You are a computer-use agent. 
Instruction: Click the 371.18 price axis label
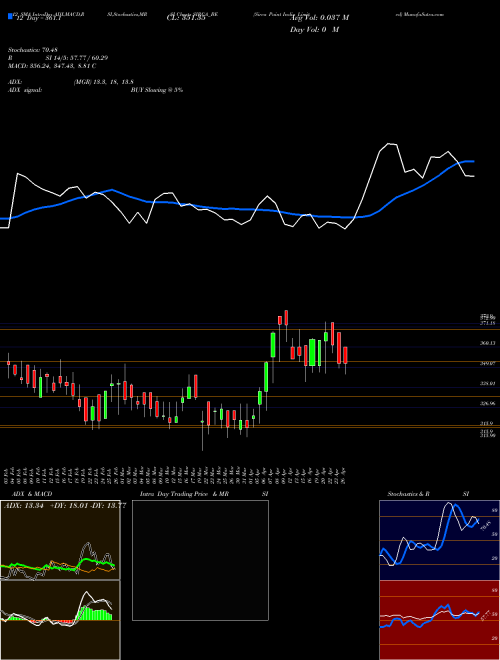click(488, 323)
